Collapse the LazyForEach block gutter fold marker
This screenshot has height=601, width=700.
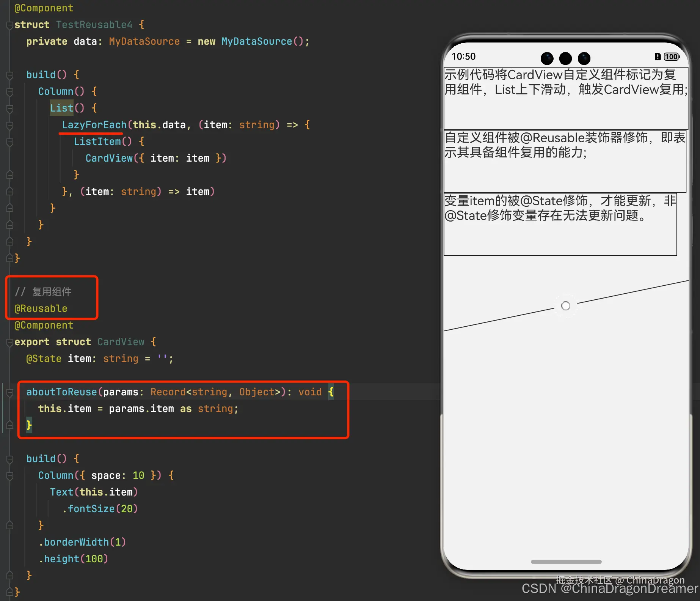point(10,125)
